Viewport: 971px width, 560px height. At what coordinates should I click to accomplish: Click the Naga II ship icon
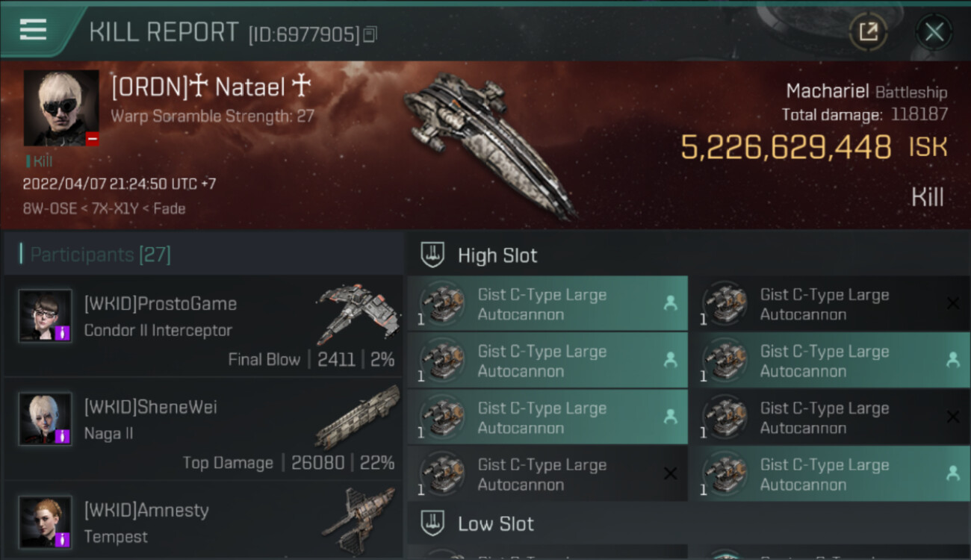(x=357, y=417)
